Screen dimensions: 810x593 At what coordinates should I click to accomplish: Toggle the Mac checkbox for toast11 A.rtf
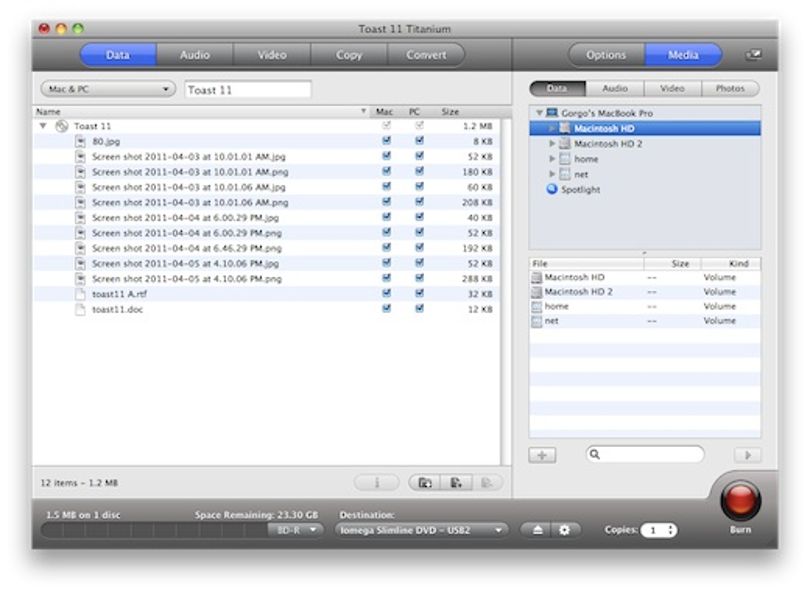tap(386, 293)
